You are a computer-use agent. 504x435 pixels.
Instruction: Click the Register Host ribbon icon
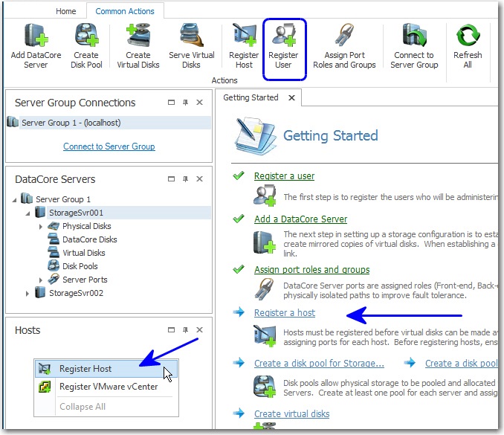pyautogui.click(x=244, y=35)
